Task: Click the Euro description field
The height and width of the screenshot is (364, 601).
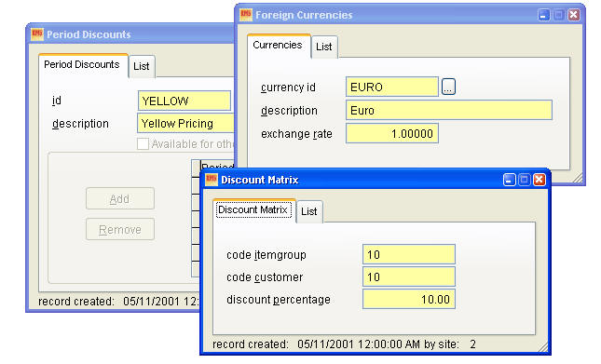Action: pyautogui.click(x=449, y=110)
